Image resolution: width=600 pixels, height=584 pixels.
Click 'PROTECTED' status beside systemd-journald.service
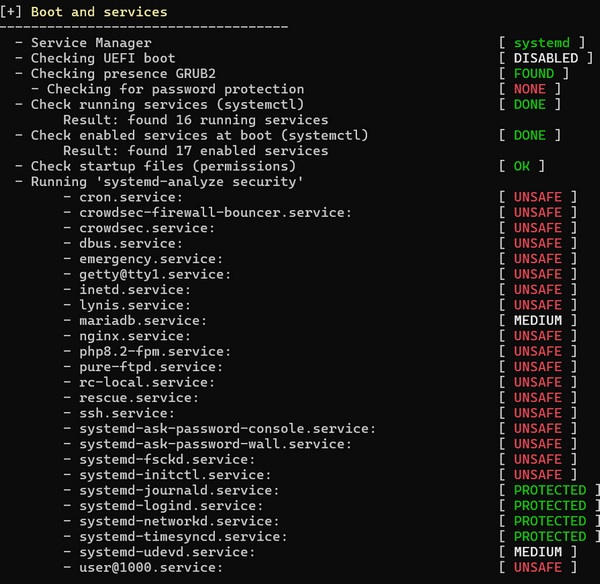pyautogui.click(x=549, y=490)
